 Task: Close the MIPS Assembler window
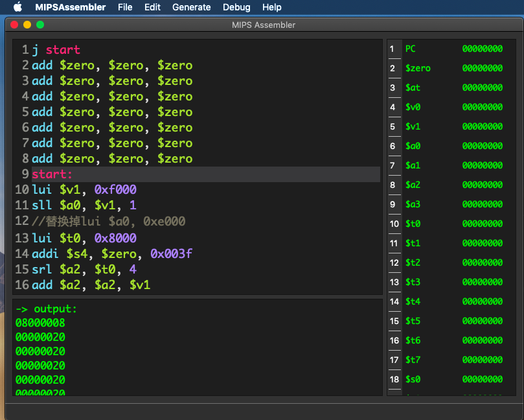[14, 25]
